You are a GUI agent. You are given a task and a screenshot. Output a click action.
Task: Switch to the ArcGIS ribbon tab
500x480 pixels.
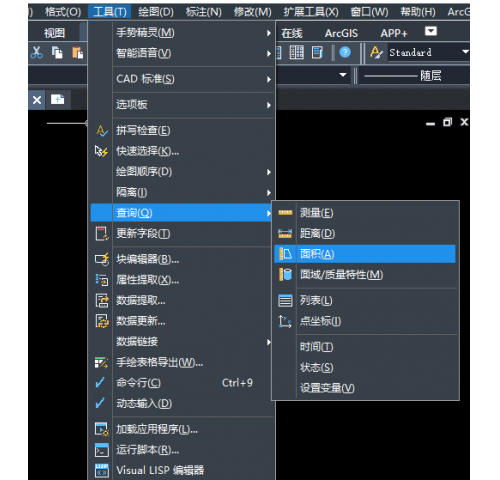pyautogui.click(x=341, y=33)
